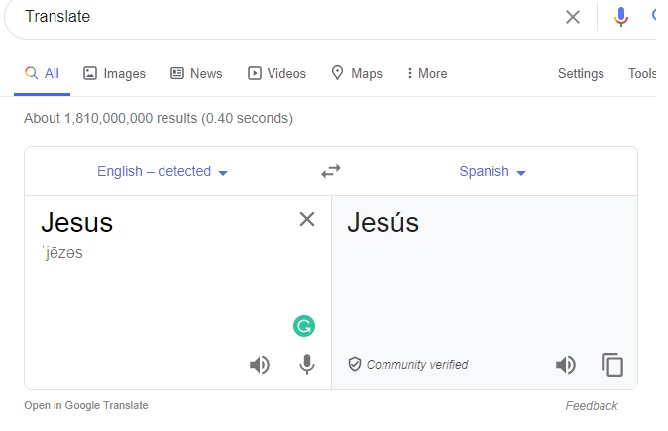
Task: Clear the search box with X icon
Action: (573, 17)
